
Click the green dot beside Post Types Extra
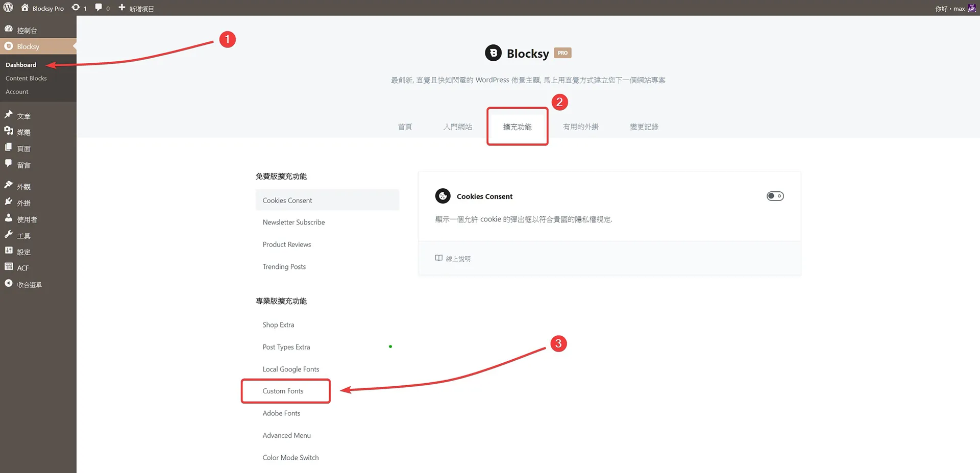(x=390, y=346)
